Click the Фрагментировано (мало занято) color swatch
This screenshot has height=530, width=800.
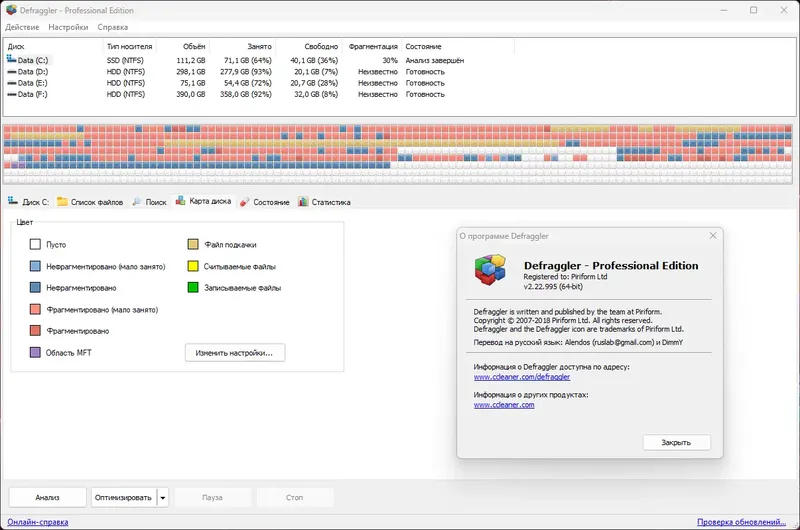(x=35, y=309)
